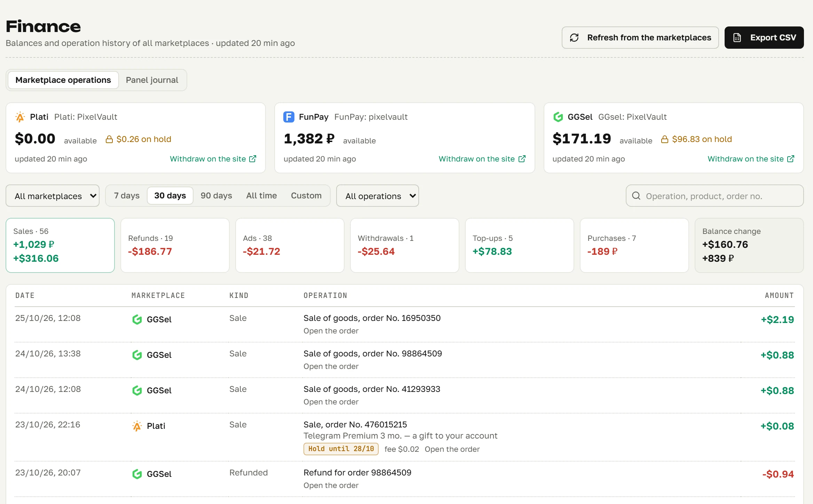Click lock icon beside $96.83 on hold
Viewport: 813px width, 504px height.
point(665,139)
